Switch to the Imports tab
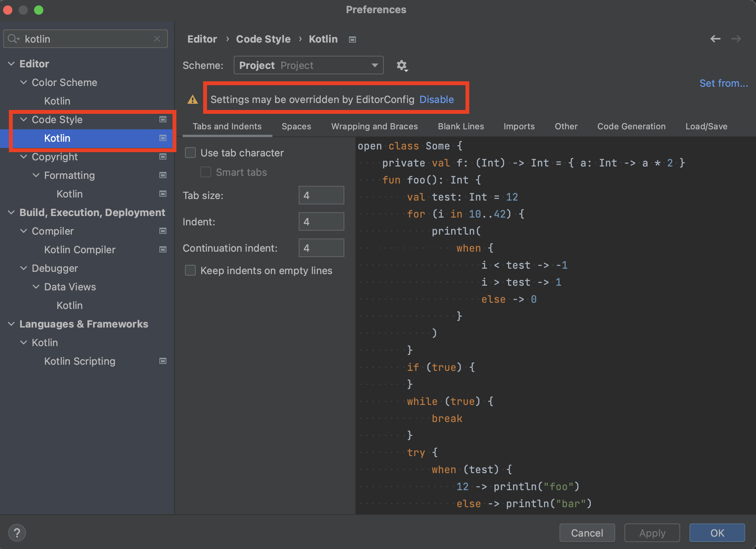The image size is (756, 549). coord(519,126)
